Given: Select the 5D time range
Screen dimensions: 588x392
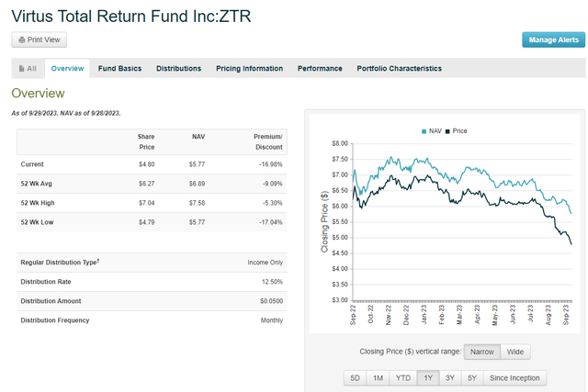Looking at the screenshot, I should pos(355,377).
